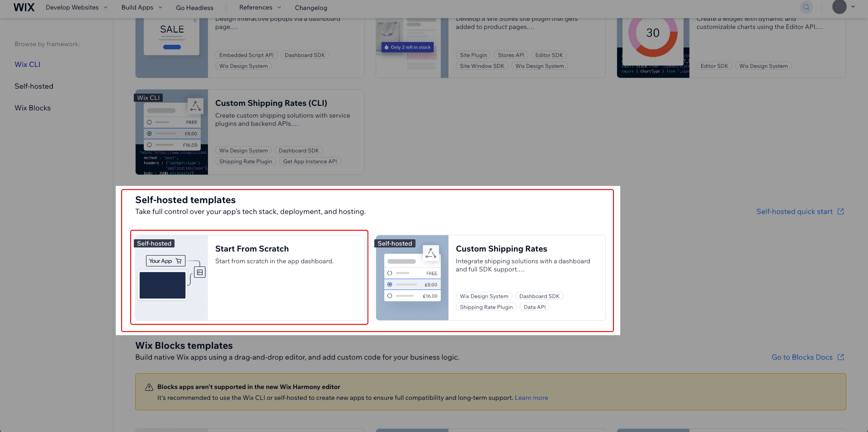Click the Stores API tag
The image size is (868, 432).
tap(511, 55)
